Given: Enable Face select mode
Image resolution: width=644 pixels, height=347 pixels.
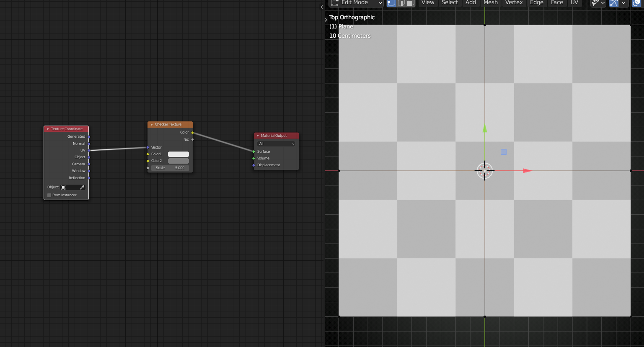Looking at the screenshot, I should pos(411,3).
